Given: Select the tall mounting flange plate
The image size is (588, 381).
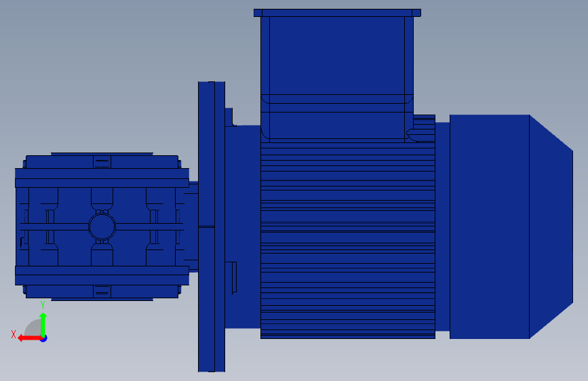Looking at the screenshot, I should click(212, 226).
